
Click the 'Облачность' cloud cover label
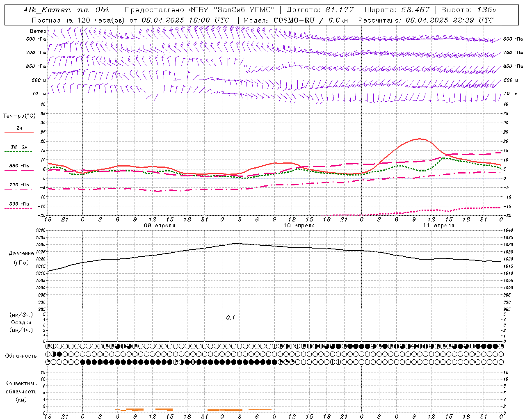point(21,356)
